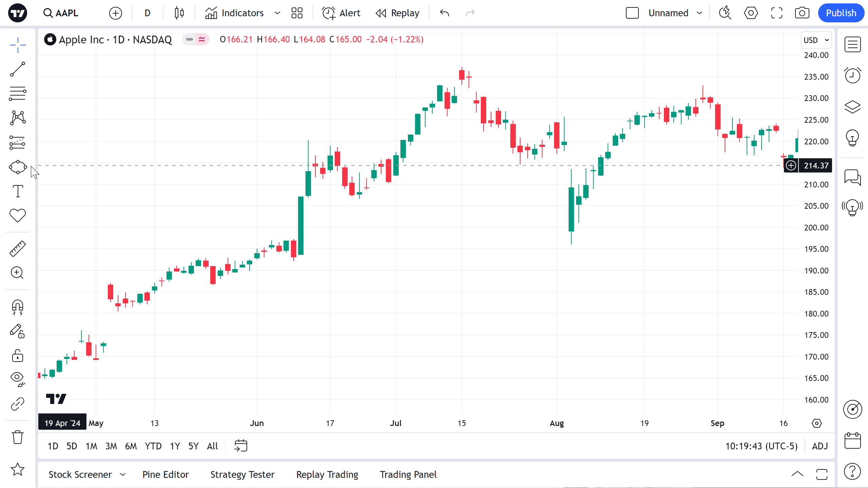Open the candlestick chart style icon

(179, 13)
